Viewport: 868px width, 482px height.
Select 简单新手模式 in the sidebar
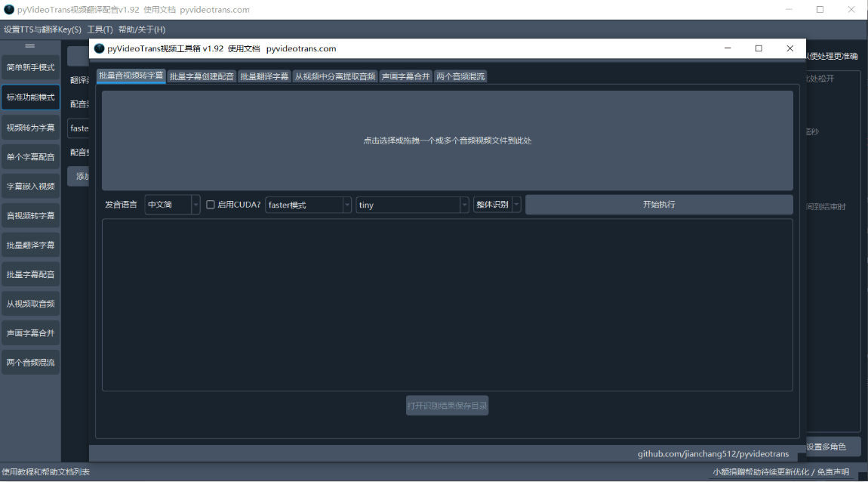click(x=30, y=67)
